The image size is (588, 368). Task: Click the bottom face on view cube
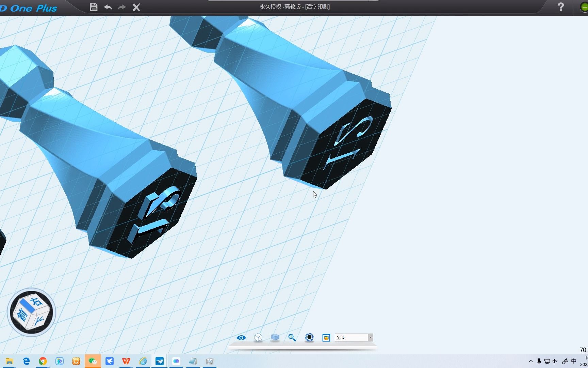pyautogui.click(x=39, y=321)
